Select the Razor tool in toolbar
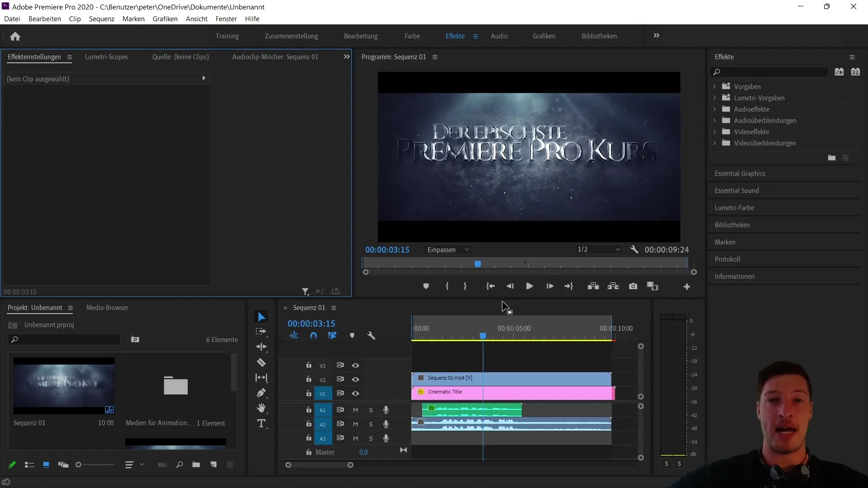Image resolution: width=868 pixels, height=488 pixels. (262, 361)
